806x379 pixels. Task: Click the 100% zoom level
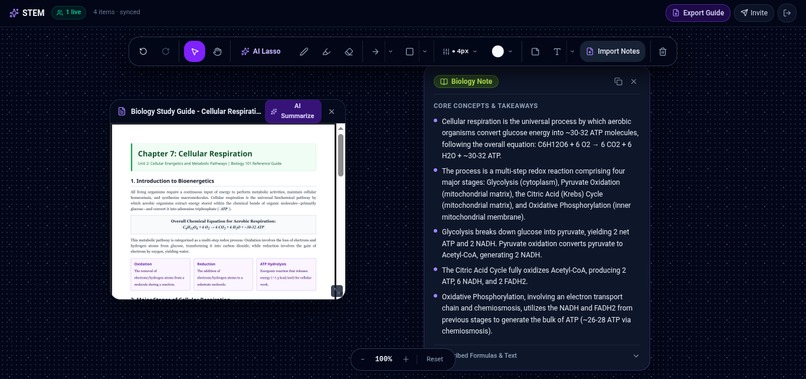point(383,359)
